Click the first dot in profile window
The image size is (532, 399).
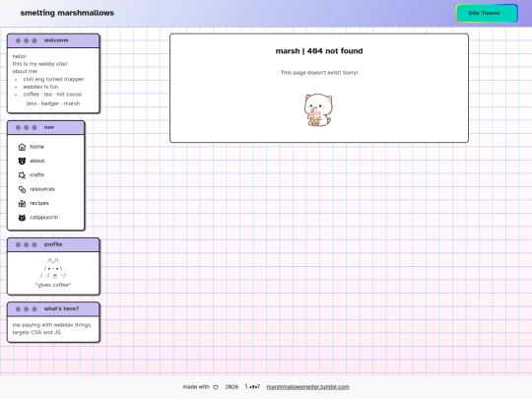click(18, 244)
